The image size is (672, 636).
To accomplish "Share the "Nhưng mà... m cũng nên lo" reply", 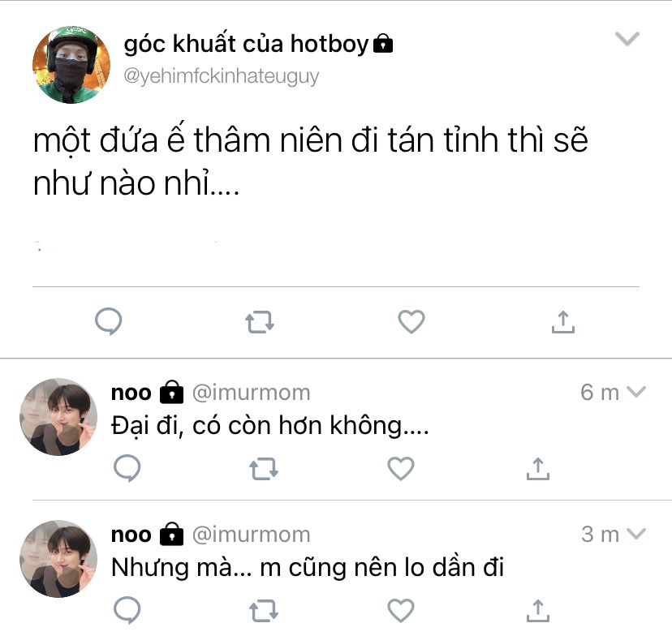I will 538,610.
